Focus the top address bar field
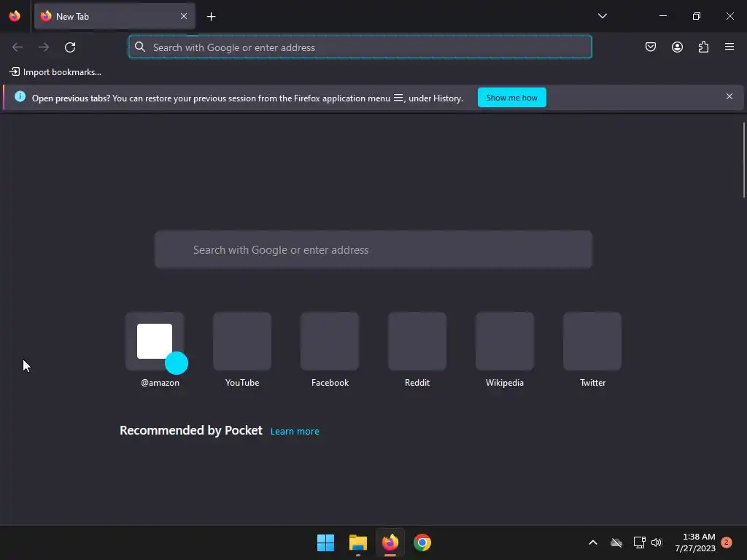This screenshot has width=747, height=560. 360,47
